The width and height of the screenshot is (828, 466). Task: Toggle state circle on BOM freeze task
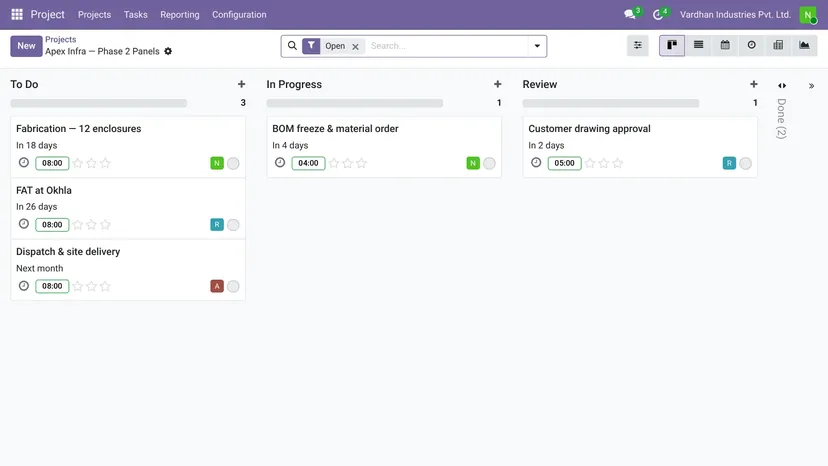pyautogui.click(x=489, y=163)
